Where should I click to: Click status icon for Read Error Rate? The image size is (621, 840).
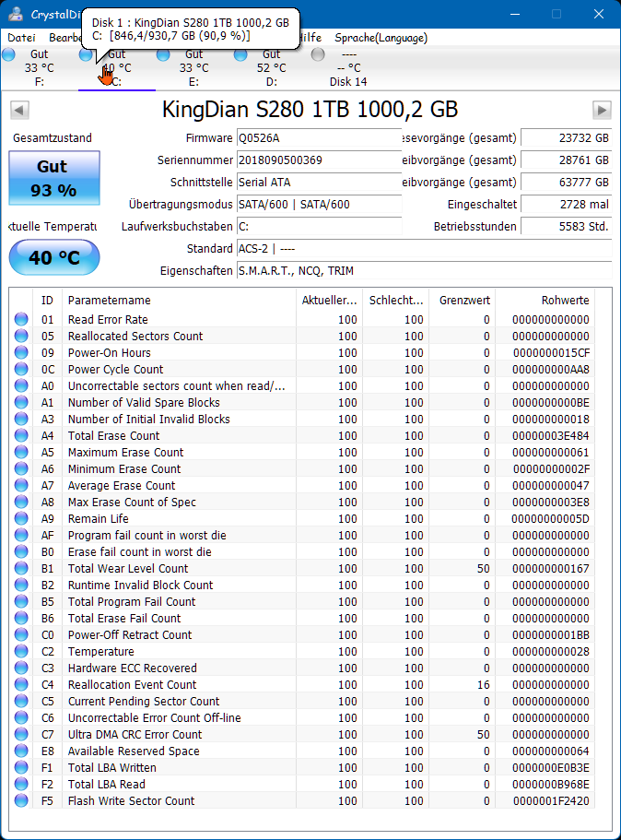pyautogui.click(x=21, y=320)
